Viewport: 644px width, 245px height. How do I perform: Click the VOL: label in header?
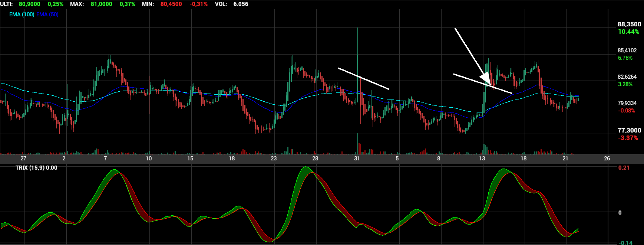pyautogui.click(x=221, y=4)
